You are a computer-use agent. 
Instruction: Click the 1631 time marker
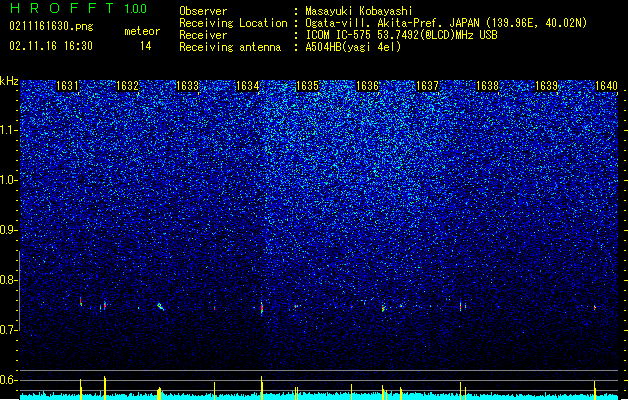coord(67,86)
